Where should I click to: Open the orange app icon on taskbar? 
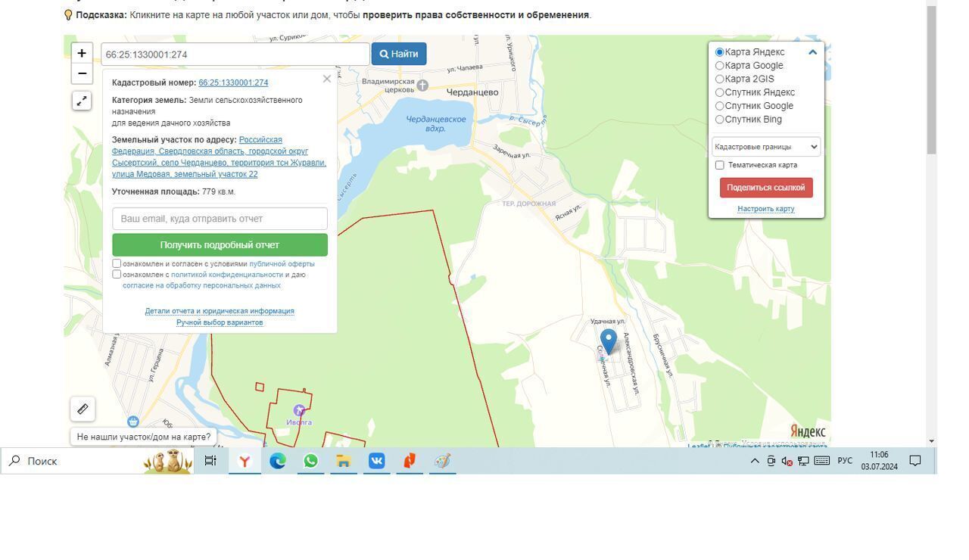[x=410, y=461]
